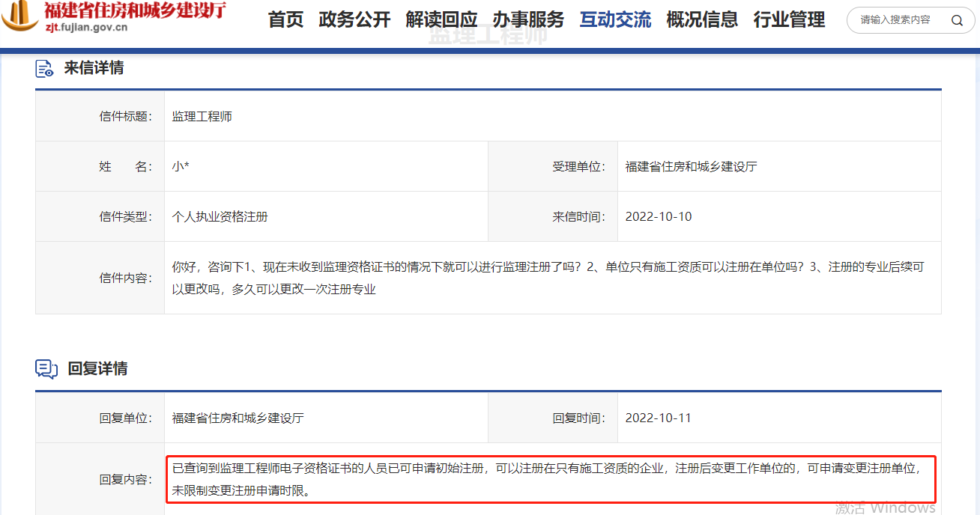Select 办事服务 in the navigation bar

tap(528, 20)
